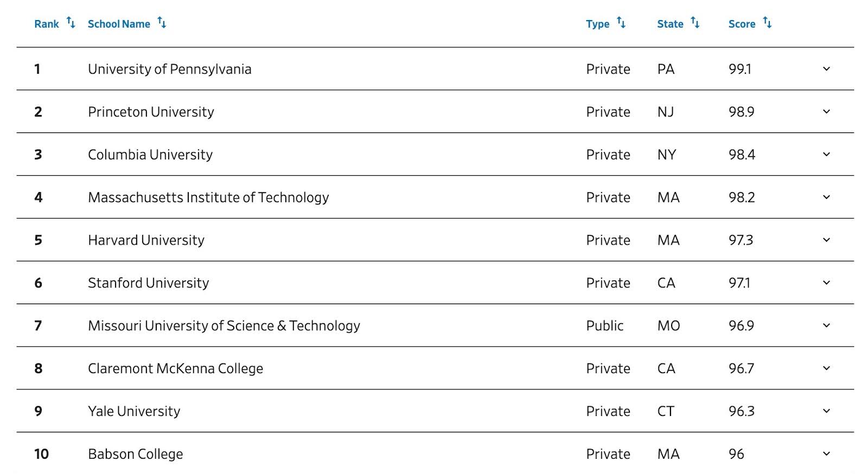Click the sort arrows icon beside State
Image resolution: width=868 pixels, height=474 pixels.
(x=695, y=23)
